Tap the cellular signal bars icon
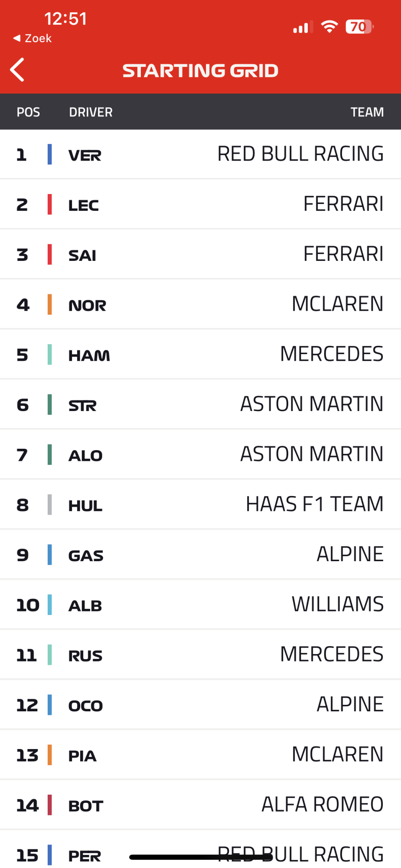Screen dimensions: 401x868 pos(302,28)
